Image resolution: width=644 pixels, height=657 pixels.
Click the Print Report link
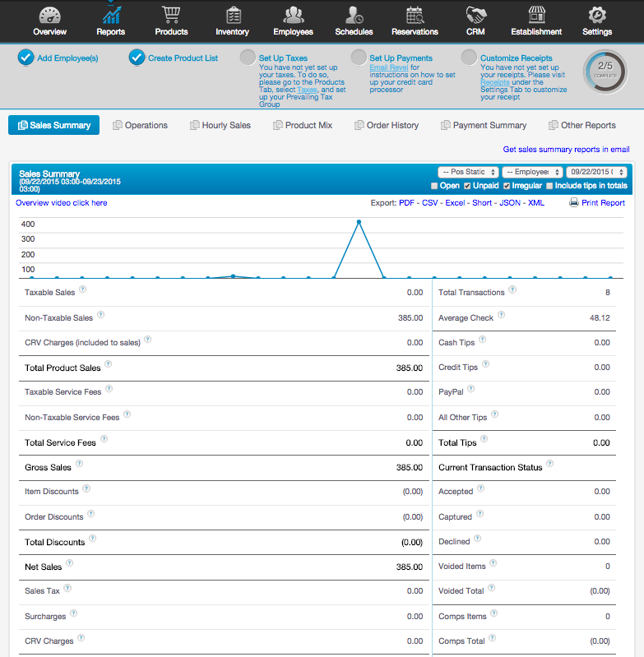coord(603,203)
